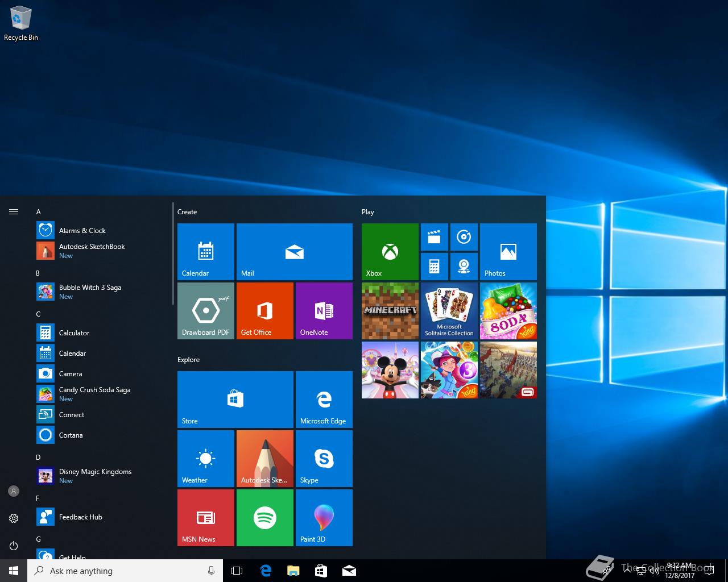728x582 pixels.
Task: Open File Explorer from taskbar
Action: click(293, 571)
